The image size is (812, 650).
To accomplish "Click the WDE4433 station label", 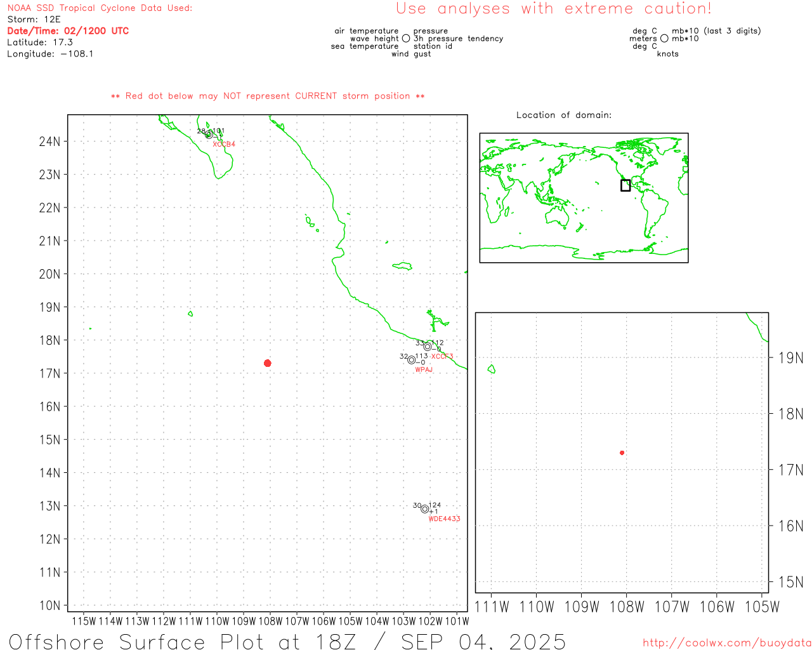I will tap(444, 519).
